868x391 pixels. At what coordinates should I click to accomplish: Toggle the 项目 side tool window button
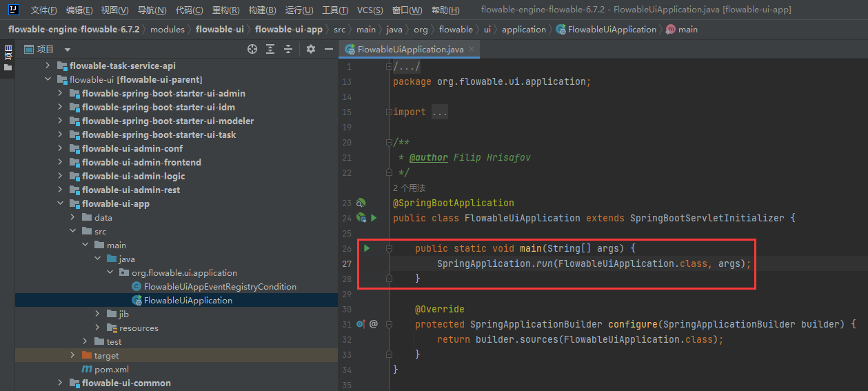pyautogui.click(x=8, y=58)
